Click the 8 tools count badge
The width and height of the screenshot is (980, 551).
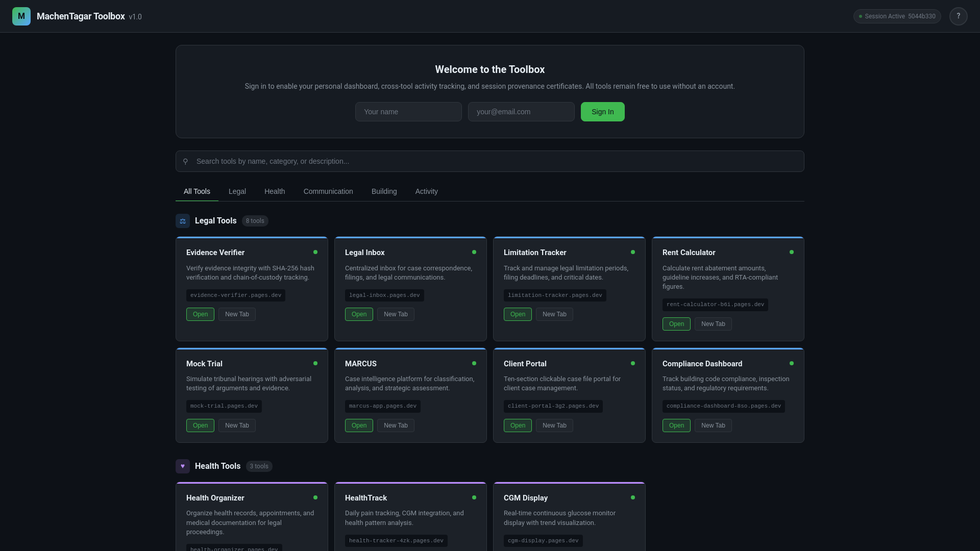[255, 221]
